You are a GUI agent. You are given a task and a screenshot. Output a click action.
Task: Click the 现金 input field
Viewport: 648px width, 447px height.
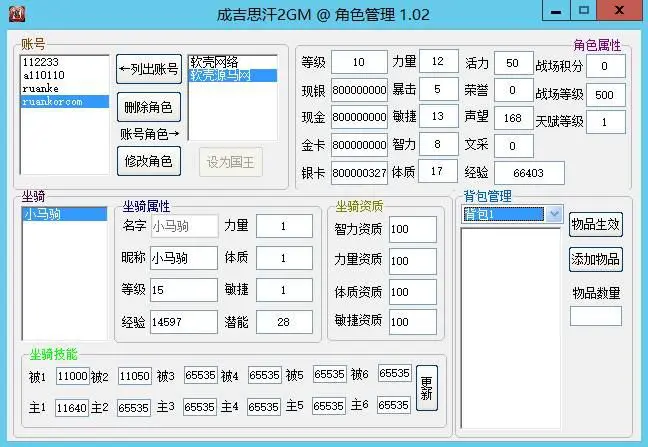[x=359, y=117]
